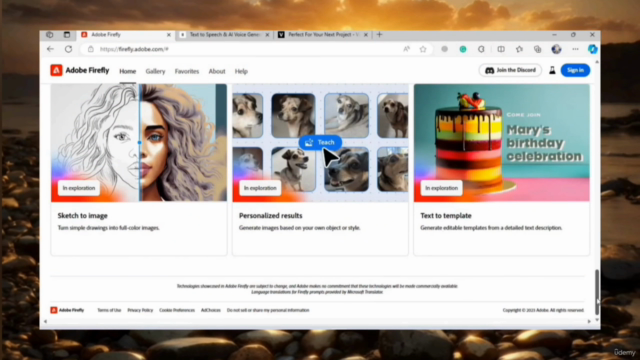This screenshot has height=360, width=640.
Task: Open a new tab with plus button
Action: 380,35
